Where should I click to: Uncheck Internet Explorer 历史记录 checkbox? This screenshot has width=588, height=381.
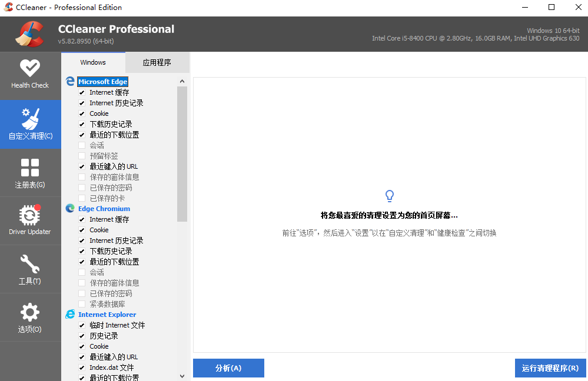click(x=82, y=336)
